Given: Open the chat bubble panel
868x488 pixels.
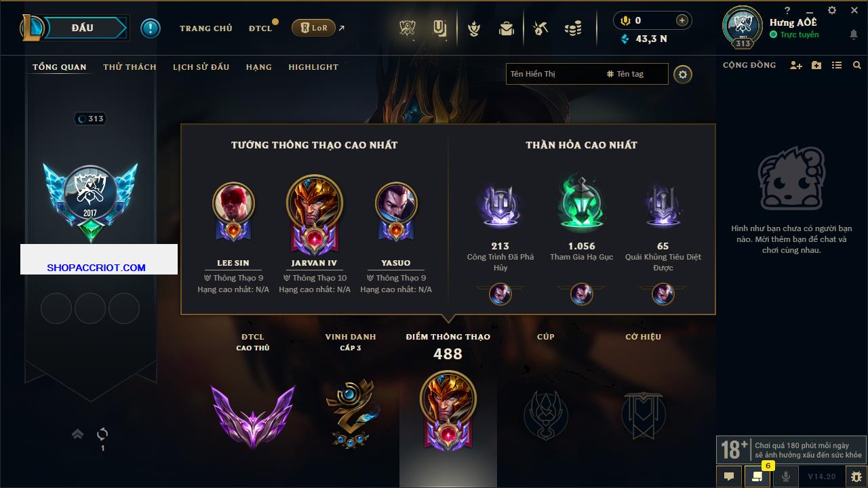Looking at the screenshot, I should click(729, 476).
